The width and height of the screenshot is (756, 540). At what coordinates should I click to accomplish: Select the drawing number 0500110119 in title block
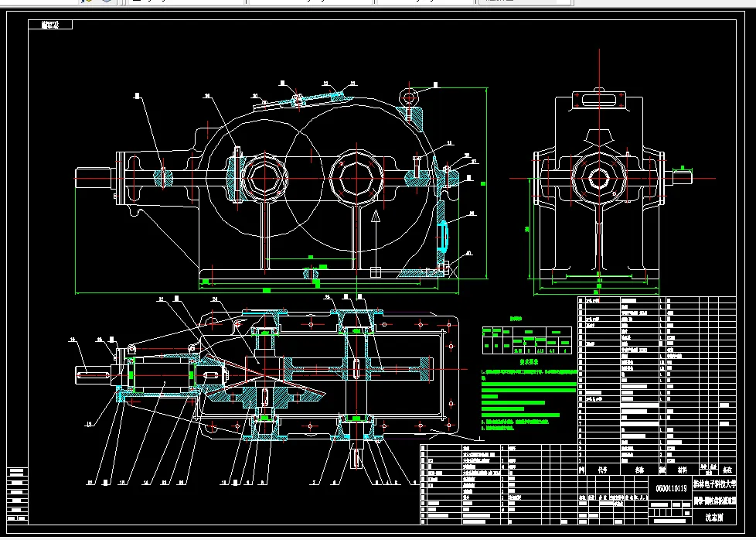671,488
